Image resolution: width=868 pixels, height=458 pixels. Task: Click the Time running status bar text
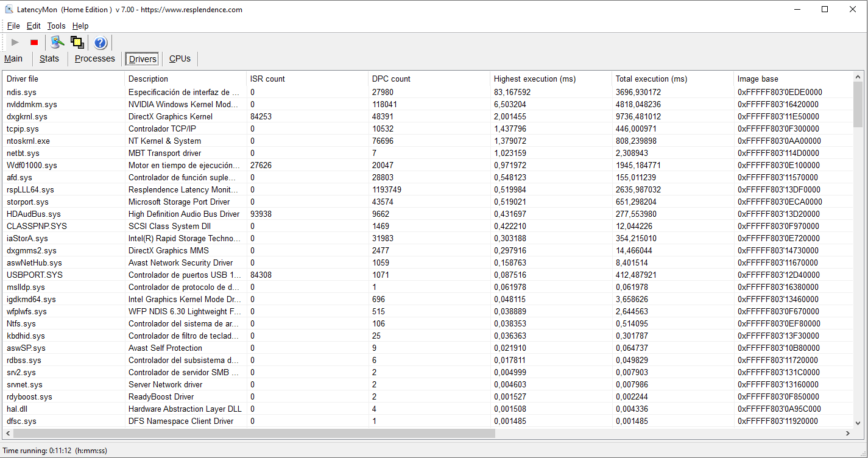pyautogui.click(x=55, y=451)
